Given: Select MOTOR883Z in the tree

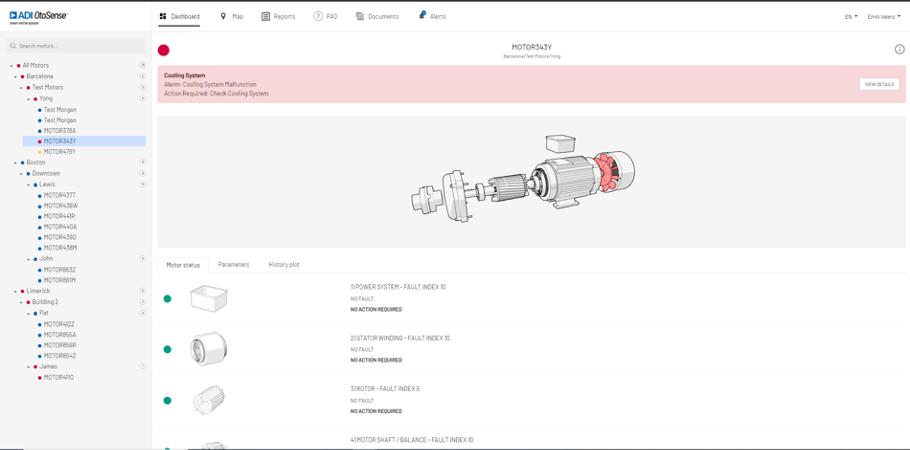Looking at the screenshot, I should [x=60, y=269].
